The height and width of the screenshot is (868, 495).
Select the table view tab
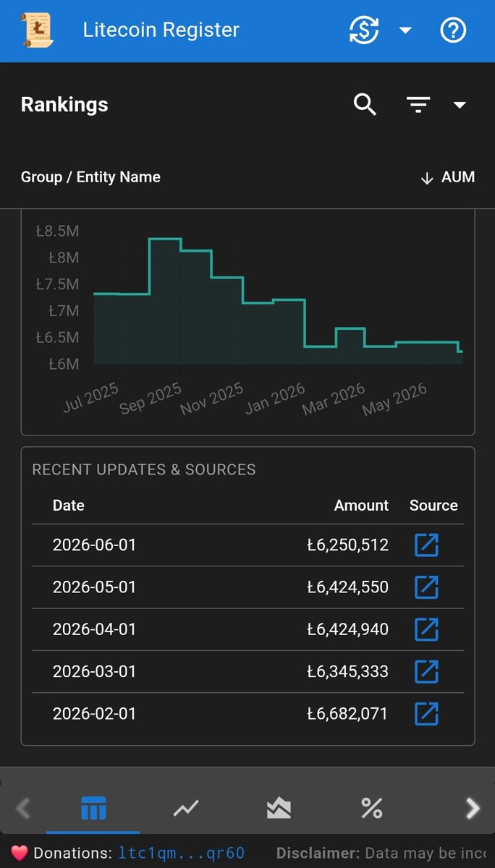coord(93,808)
